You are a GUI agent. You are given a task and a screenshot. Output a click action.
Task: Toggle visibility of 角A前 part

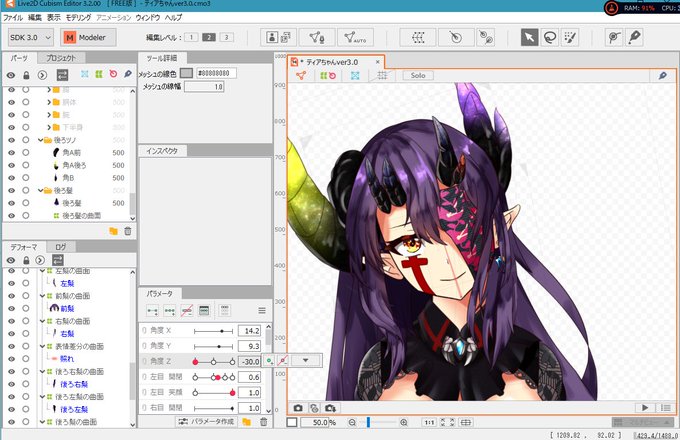(x=11, y=153)
